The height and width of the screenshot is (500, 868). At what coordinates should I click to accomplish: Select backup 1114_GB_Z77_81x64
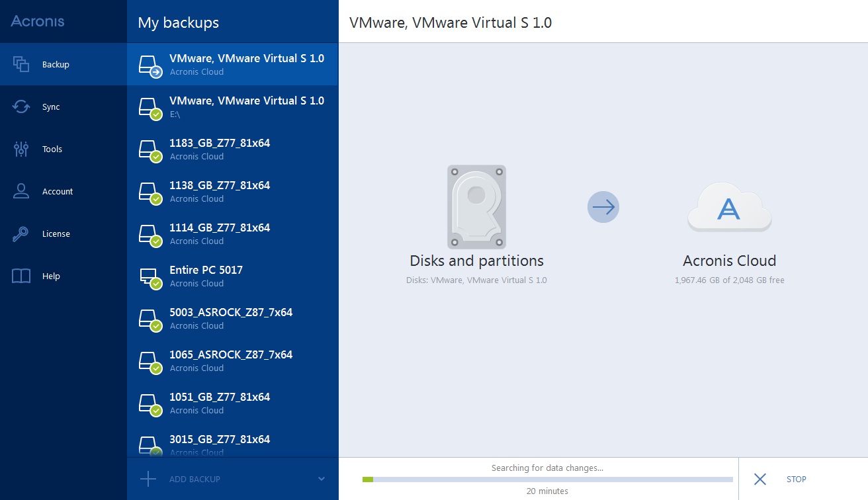pyautogui.click(x=233, y=233)
